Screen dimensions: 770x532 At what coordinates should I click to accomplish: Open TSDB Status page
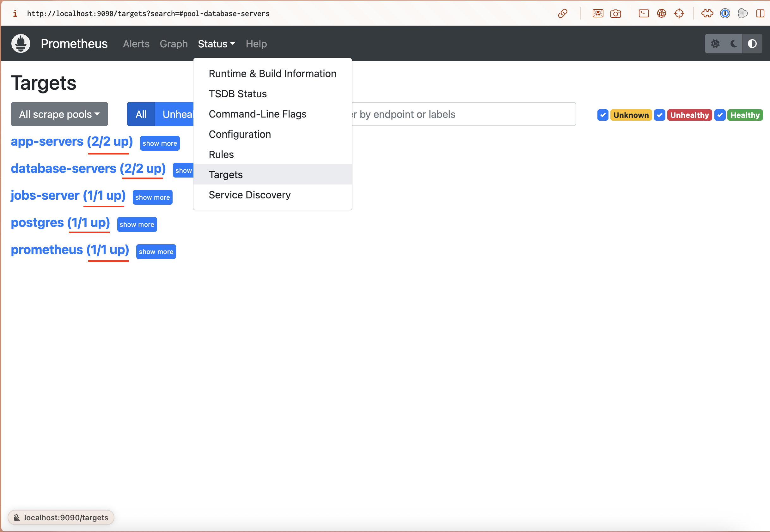272,94
